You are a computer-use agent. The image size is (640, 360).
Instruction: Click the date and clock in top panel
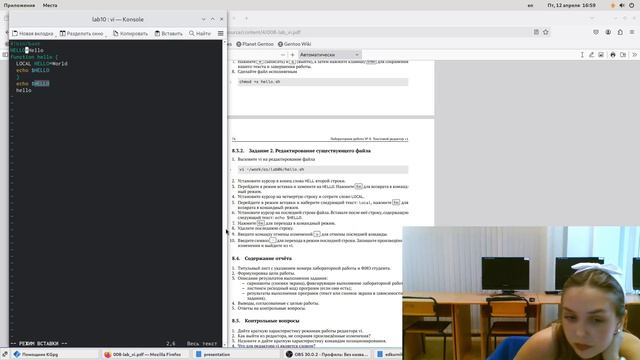coord(571,5)
